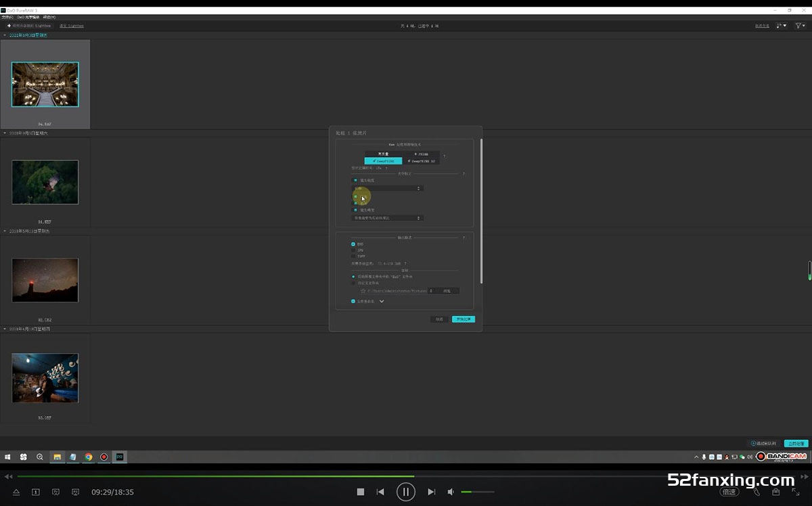
Task: Click the dialog's vertical scrollbar
Action: point(482,212)
